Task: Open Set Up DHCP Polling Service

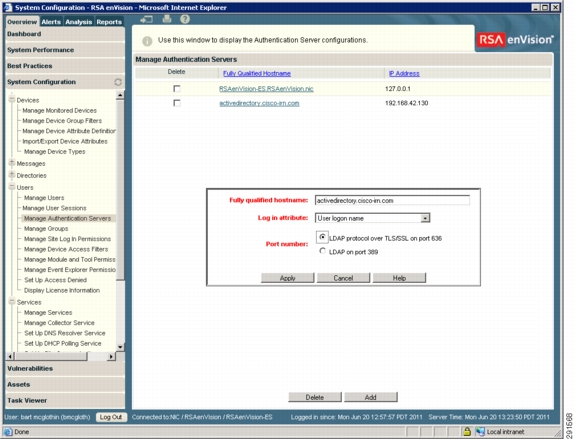Action: click(63, 343)
